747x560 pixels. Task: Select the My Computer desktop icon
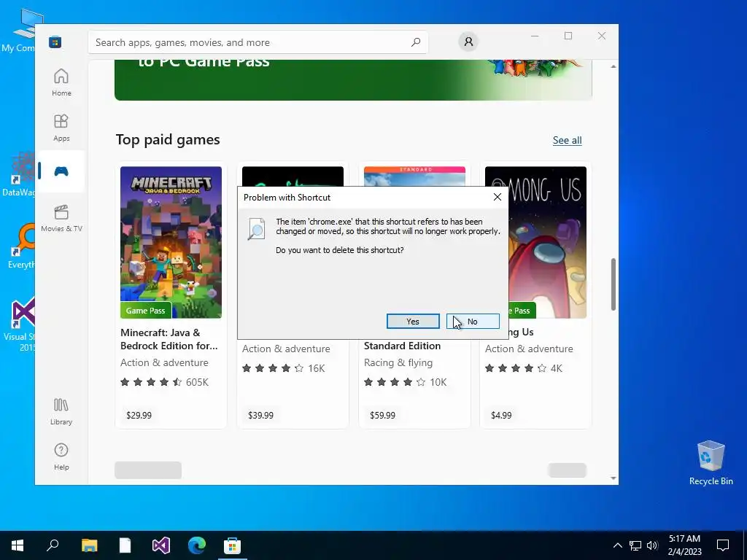18,30
